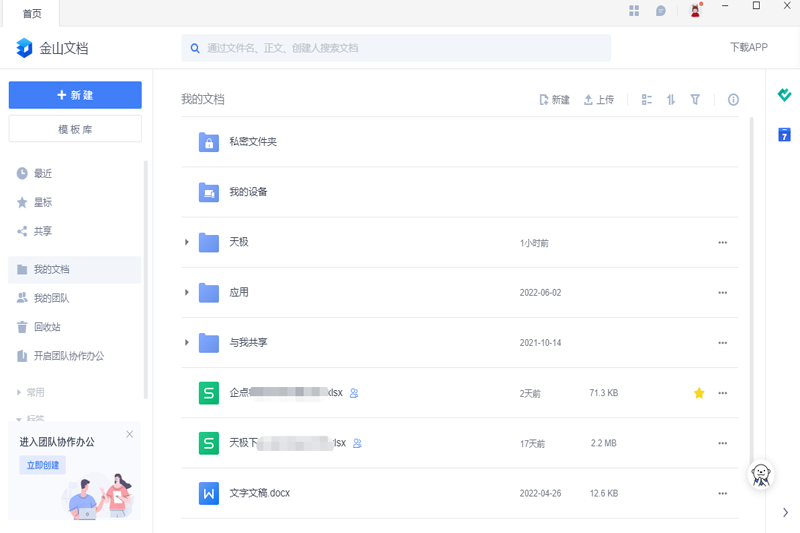
Task: Open the apps grid icon in title bar
Action: tap(634, 11)
